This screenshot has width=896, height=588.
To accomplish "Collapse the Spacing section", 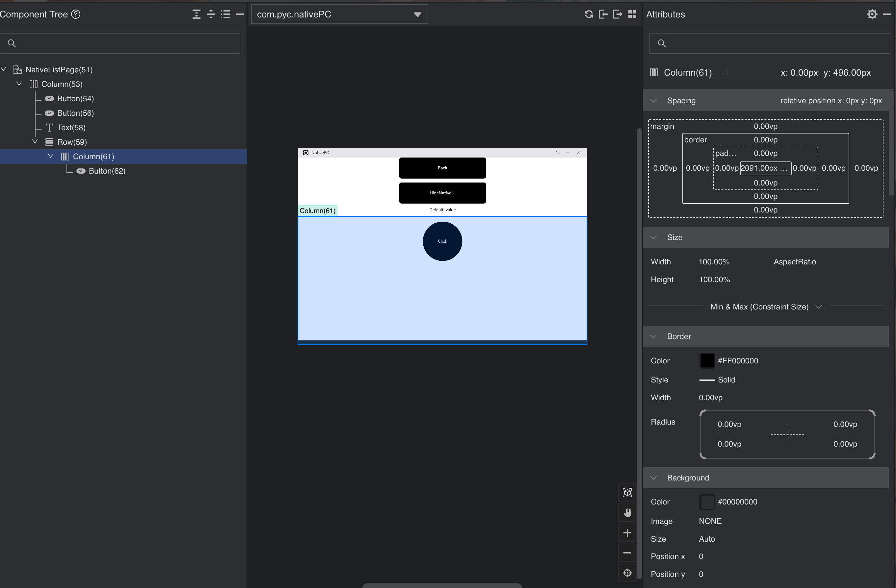I will point(653,101).
